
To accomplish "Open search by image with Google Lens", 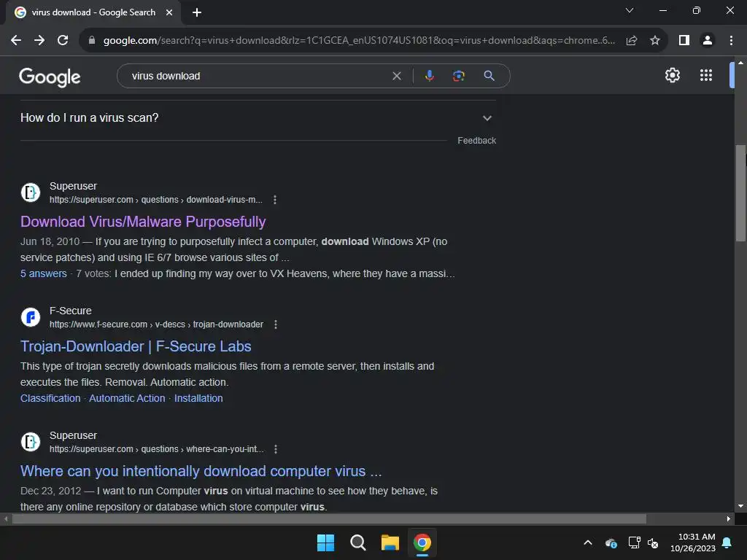I will tap(459, 76).
